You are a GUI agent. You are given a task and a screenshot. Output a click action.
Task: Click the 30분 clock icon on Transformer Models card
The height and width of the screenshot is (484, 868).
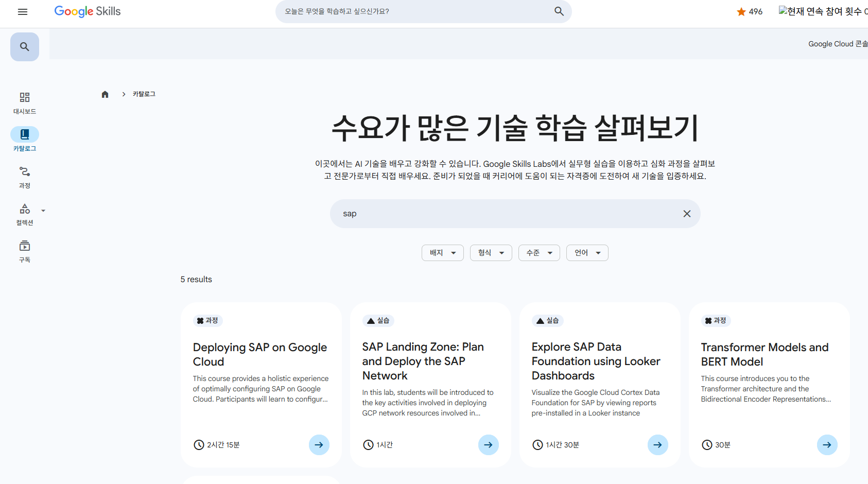pos(707,445)
